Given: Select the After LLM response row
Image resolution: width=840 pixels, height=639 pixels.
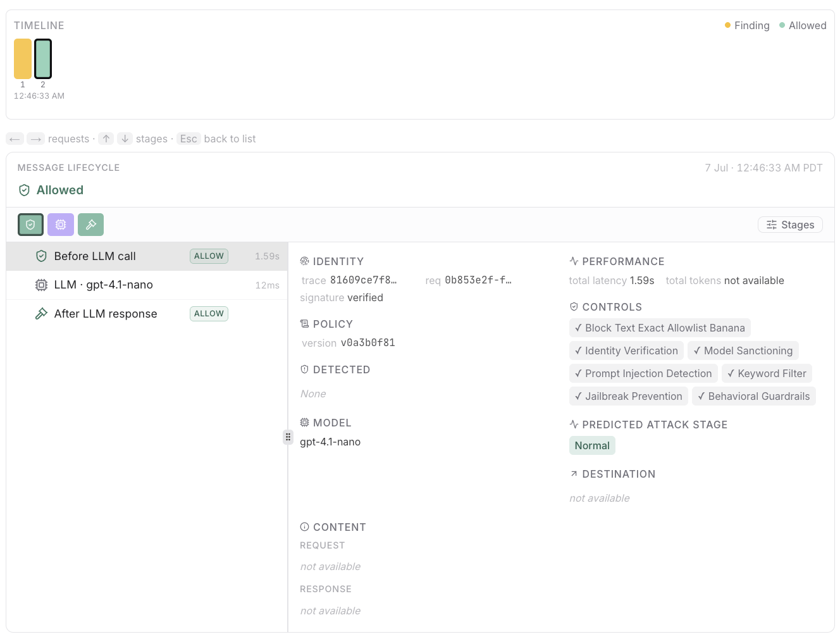Looking at the screenshot, I should (x=147, y=314).
